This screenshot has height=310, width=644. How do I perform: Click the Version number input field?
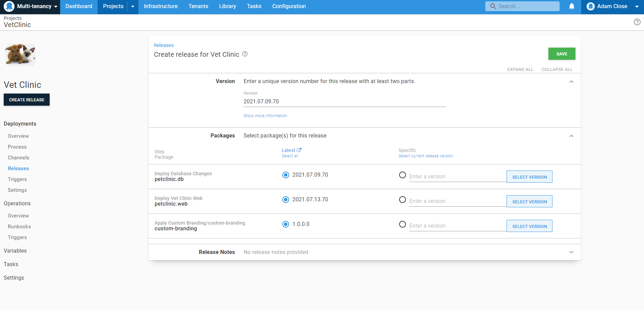(x=344, y=102)
